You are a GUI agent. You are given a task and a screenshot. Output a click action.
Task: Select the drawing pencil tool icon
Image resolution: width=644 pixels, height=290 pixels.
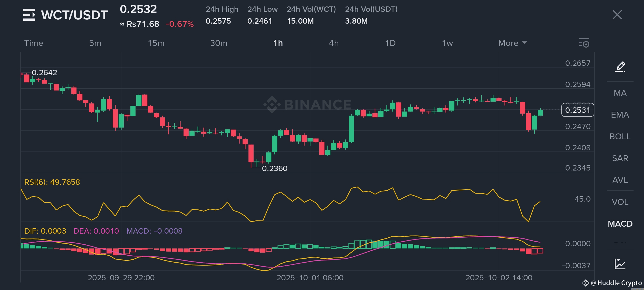(620, 66)
